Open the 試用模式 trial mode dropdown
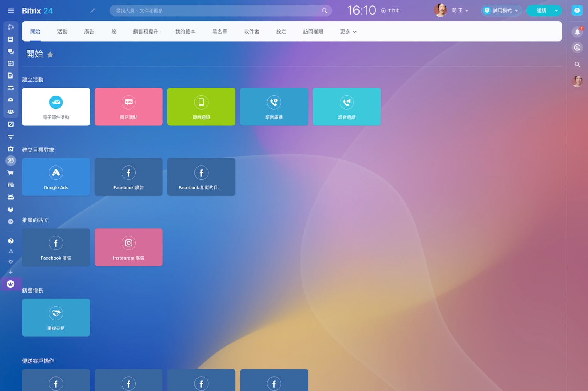This screenshot has width=588, height=391. (501, 11)
